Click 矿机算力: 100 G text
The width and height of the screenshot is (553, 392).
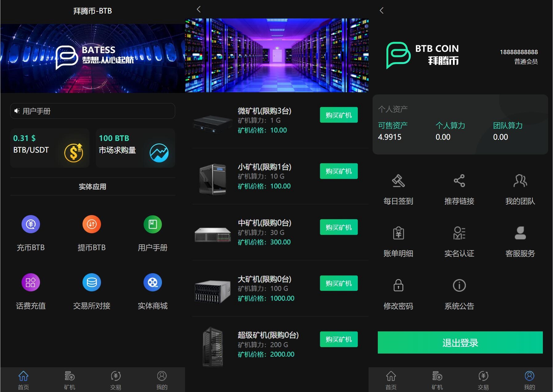[x=263, y=289]
